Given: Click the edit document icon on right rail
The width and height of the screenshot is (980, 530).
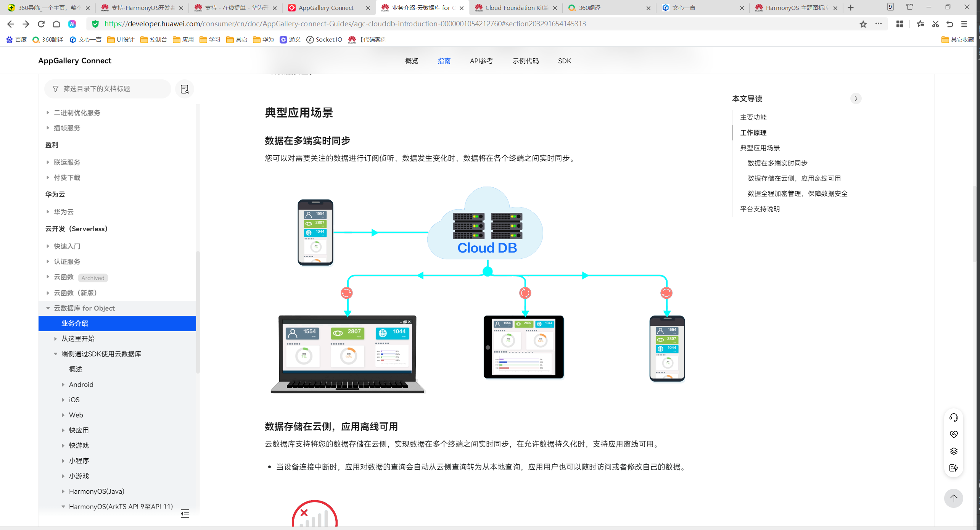Looking at the screenshot, I should tap(954, 468).
